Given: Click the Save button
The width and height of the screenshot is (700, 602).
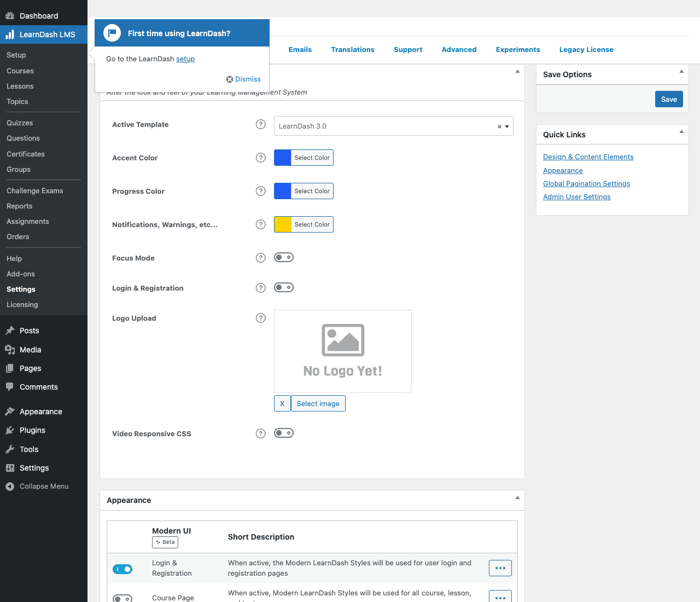Looking at the screenshot, I should (x=669, y=99).
